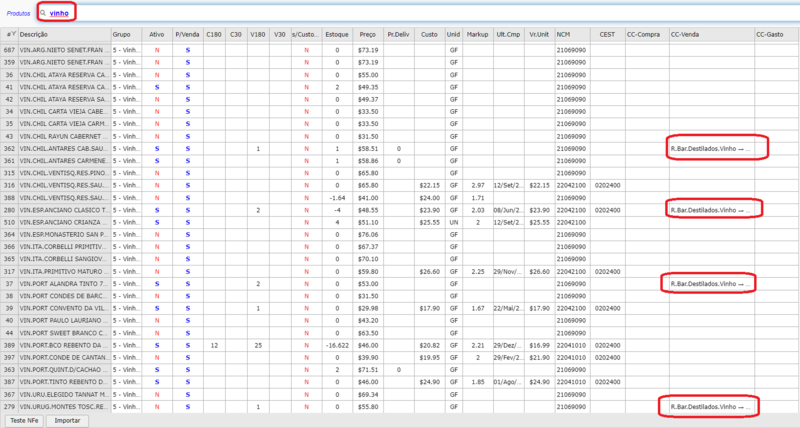Click the Importar button

coord(67,421)
